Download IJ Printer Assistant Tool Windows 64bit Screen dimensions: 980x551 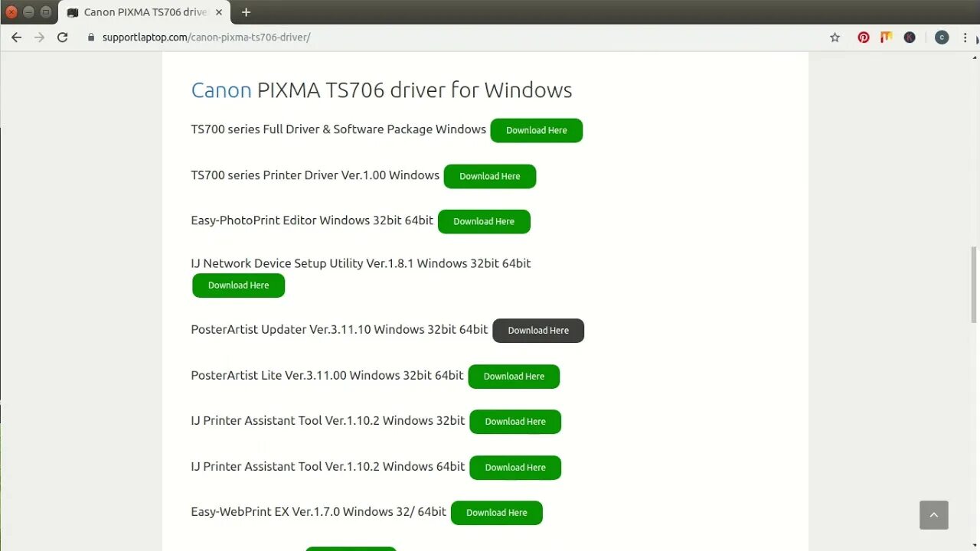(515, 468)
